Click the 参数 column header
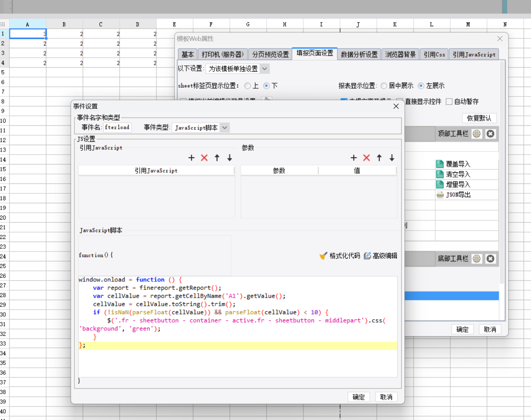Image resolution: width=531 pixels, height=420 pixels. (x=279, y=171)
